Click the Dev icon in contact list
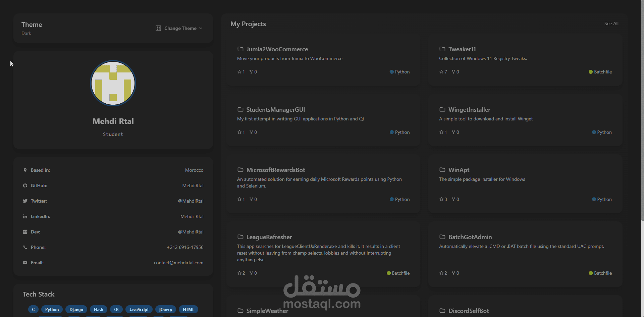This screenshot has height=317, width=644. point(25,232)
